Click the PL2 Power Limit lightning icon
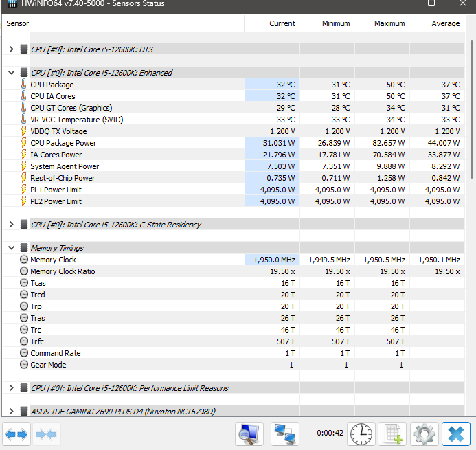476x450 pixels. 23,201
